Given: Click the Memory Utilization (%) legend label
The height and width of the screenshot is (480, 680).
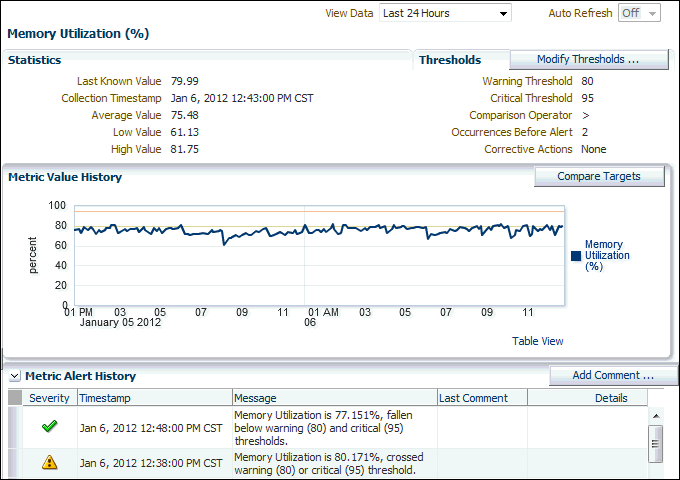Looking at the screenshot, I should tap(604, 256).
